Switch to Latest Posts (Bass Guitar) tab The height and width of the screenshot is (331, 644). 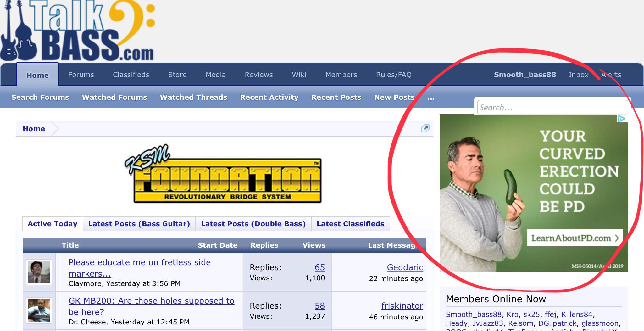coord(139,224)
